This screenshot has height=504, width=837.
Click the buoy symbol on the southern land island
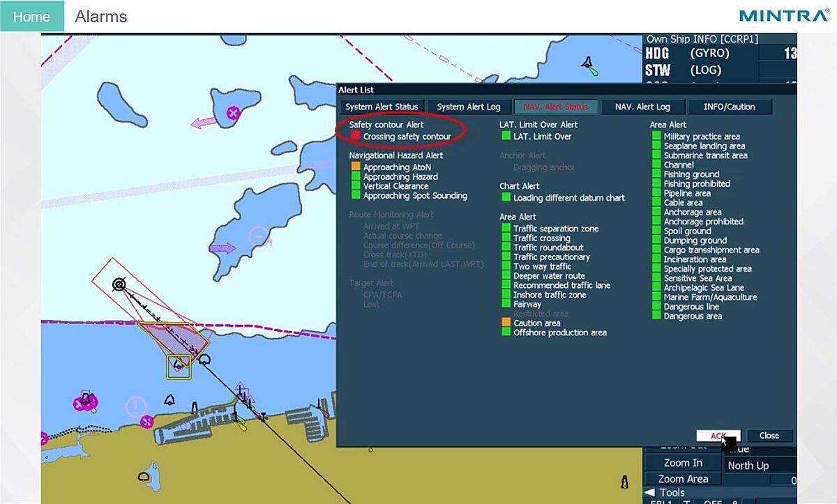pos(144,477)
